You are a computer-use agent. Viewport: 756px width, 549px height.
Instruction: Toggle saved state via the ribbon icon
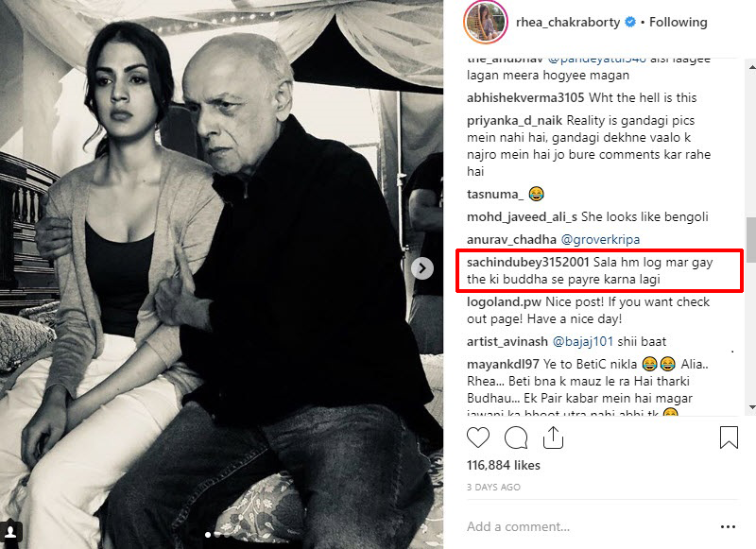pyautogui.click(x=729, y=437)
